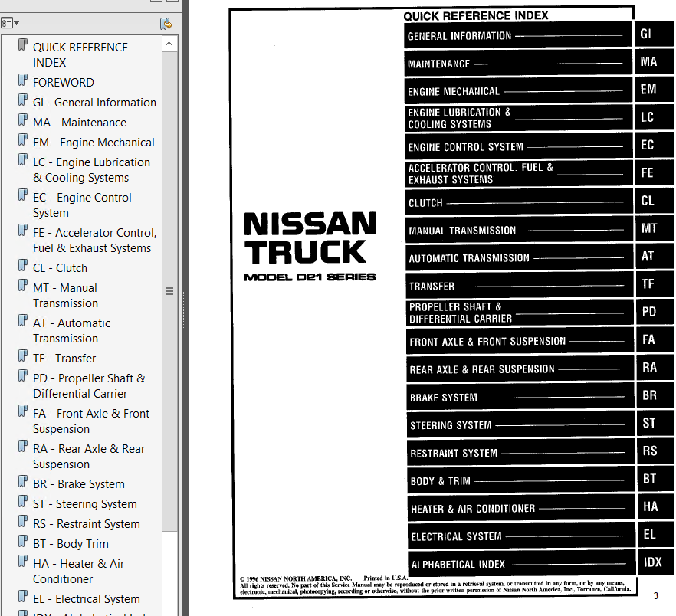Click the LC tab on the index page
The height and width of the screenshot is (616, 676).
(654, 117)
